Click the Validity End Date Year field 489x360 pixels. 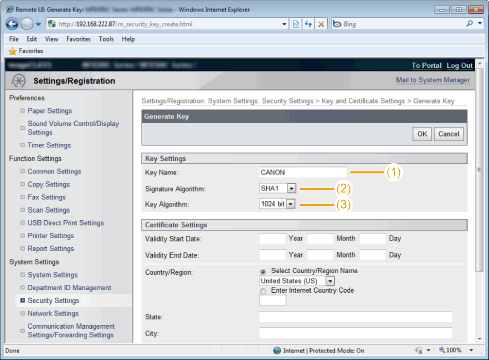pos(272,255)
